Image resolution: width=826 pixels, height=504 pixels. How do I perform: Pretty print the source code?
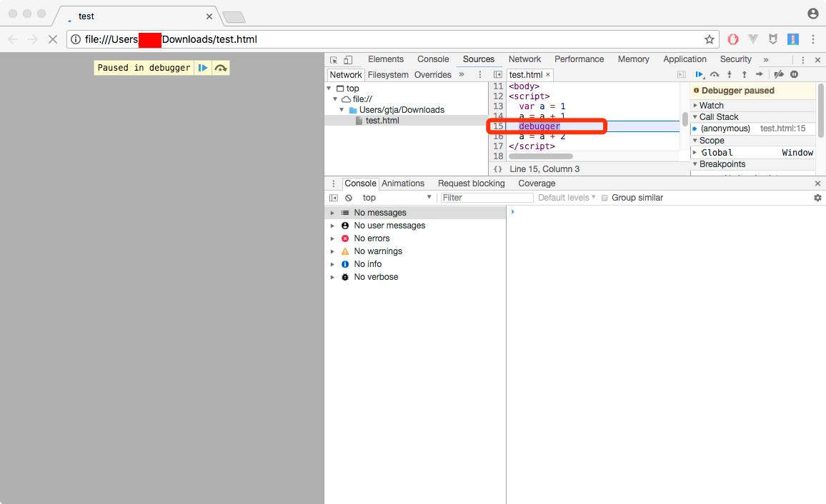pos(498,169)
